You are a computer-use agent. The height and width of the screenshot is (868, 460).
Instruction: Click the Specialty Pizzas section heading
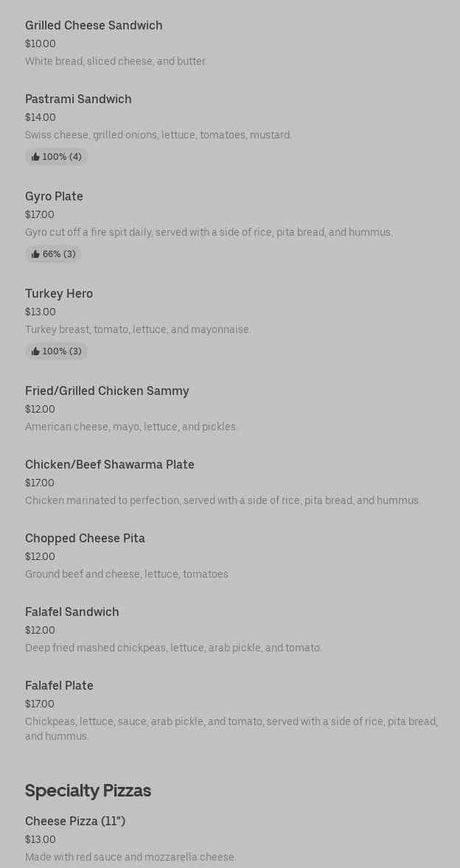pos(88,791)
